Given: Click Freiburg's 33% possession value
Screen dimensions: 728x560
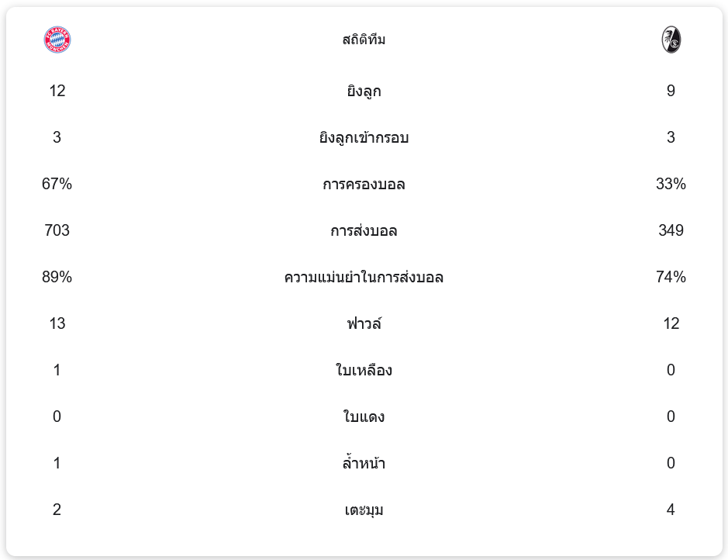Looking at the screenshot, I should point(671,185).
